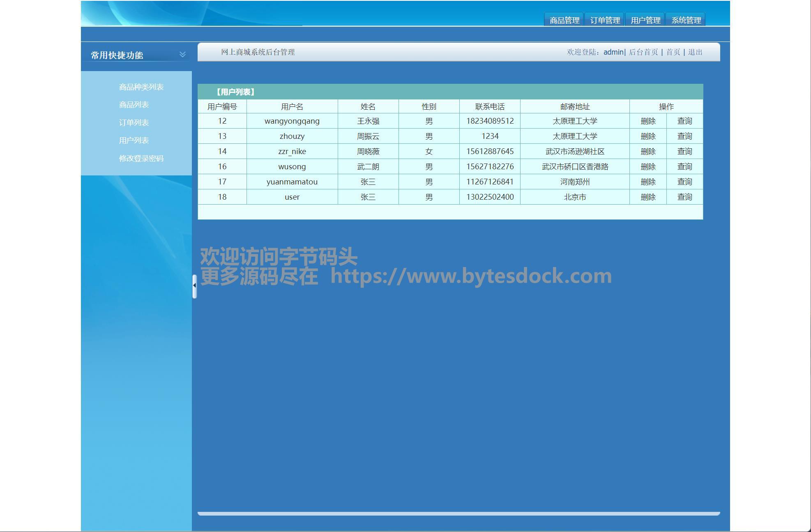Delete the user zzr_nike
Screen dimensions: 811x532
tap(647, 152)
